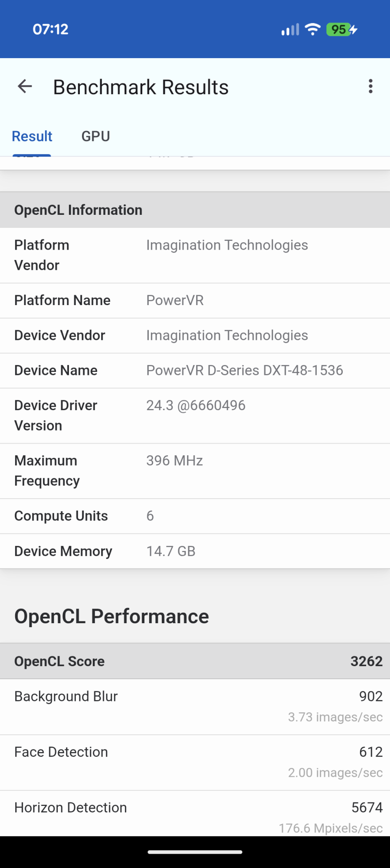This screenshot has width=390, height=868.
Task: Tap the Device Memory 14.7 GB row
Action: (195, 551)
